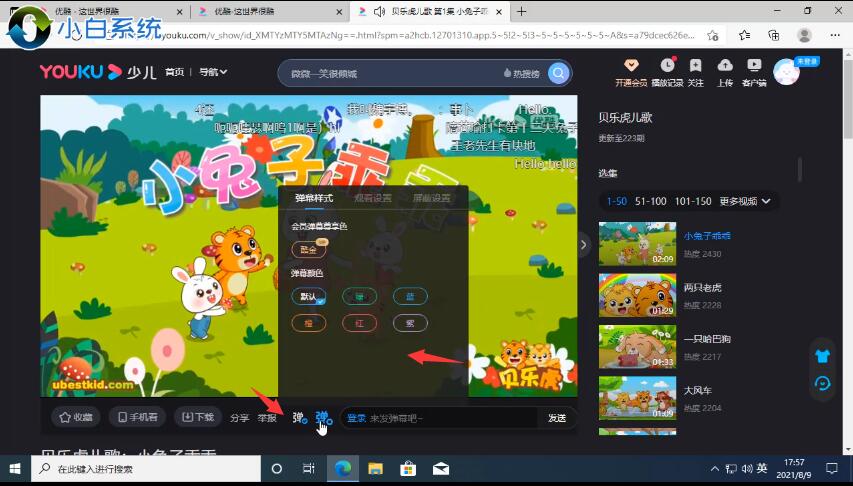Open Task View on taskbar

coord(308,469)
